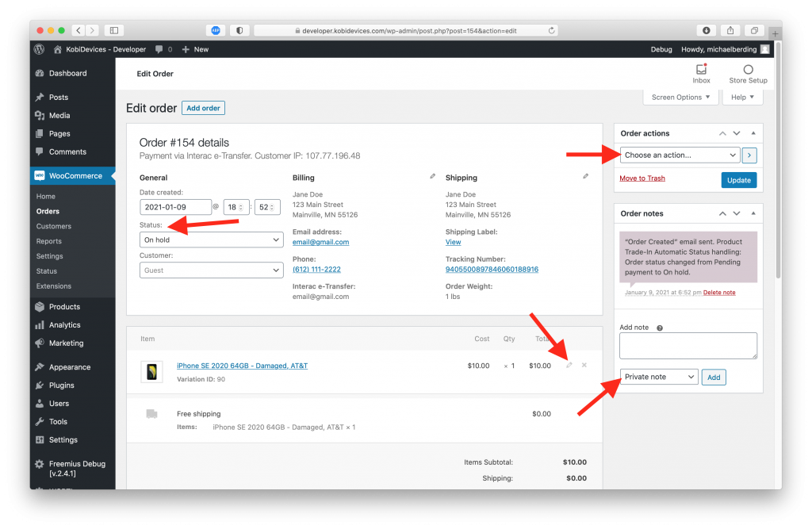Click Safari back button
Viewport: 812px width, 529px height.
[79, 31]
